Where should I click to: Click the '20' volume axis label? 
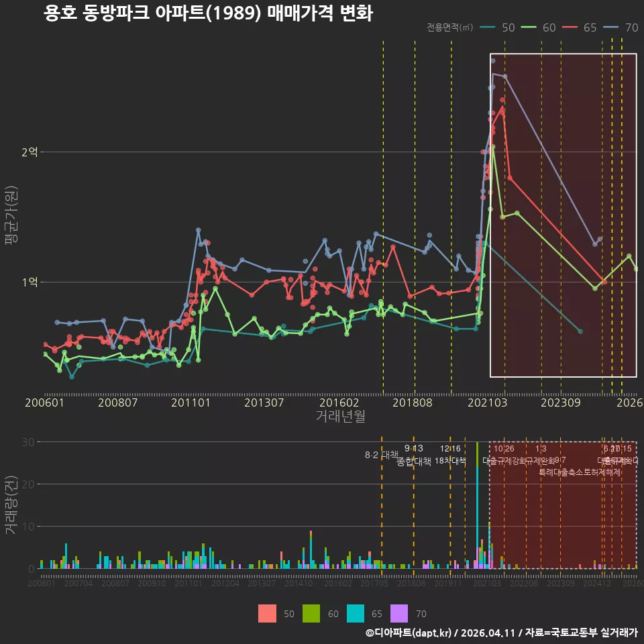pyautogui.click(x=28, y=484)
